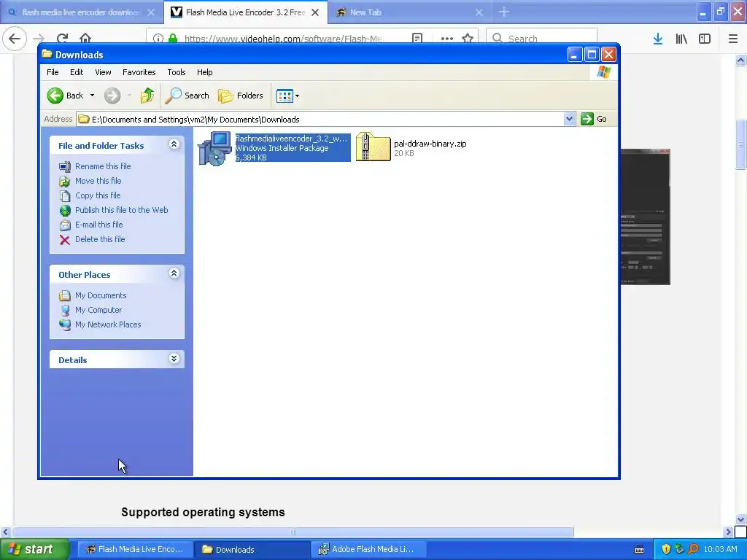Click the security shield tray icon
This screenshot has height=560, width=747.
tap(665, 550)
